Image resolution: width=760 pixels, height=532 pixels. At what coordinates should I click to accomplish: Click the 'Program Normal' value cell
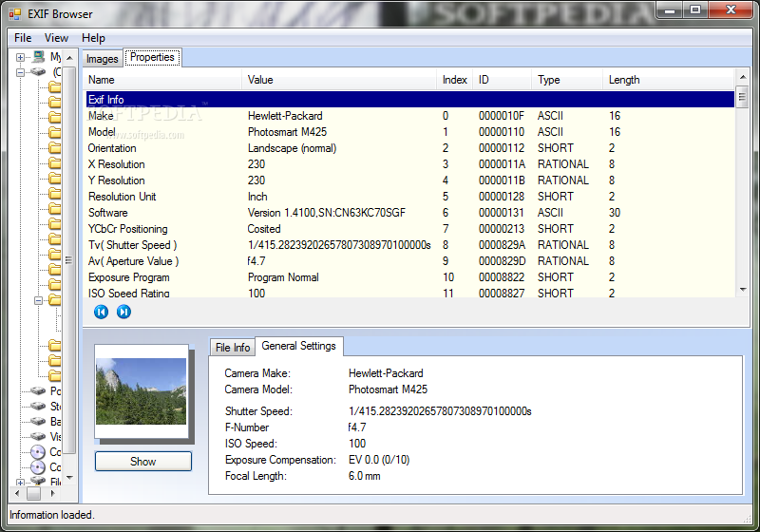283,277
